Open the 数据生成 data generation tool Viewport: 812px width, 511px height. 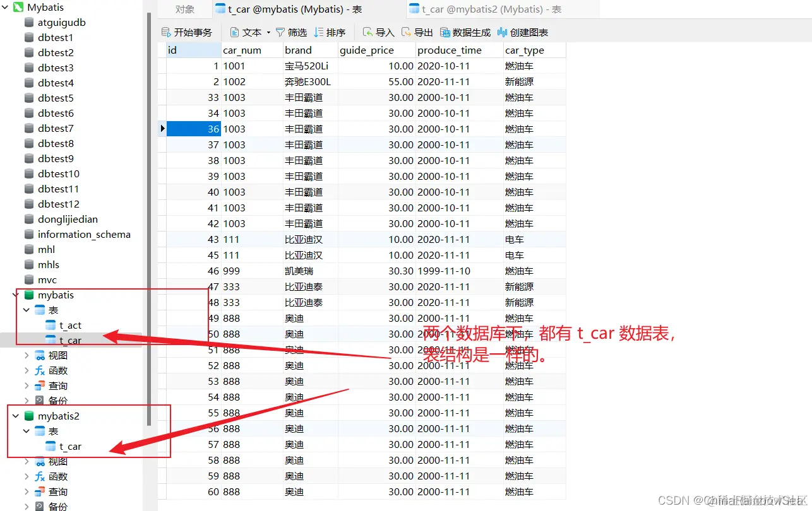point(465,32)
